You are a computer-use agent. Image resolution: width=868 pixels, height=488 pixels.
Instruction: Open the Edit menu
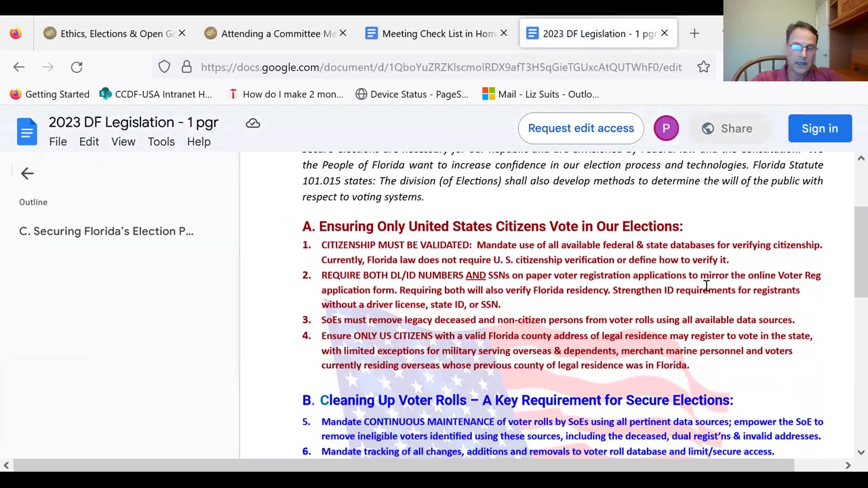pos(89,142)
